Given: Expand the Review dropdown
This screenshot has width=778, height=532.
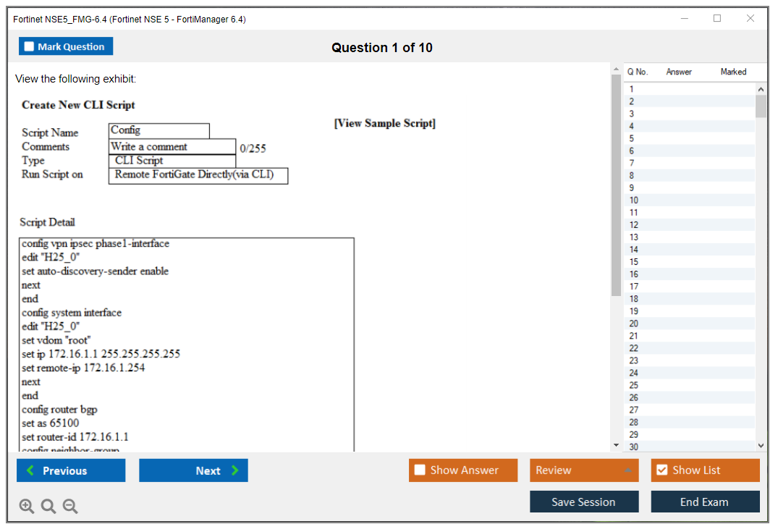Looking at the screenshot, I should (627, 470).
